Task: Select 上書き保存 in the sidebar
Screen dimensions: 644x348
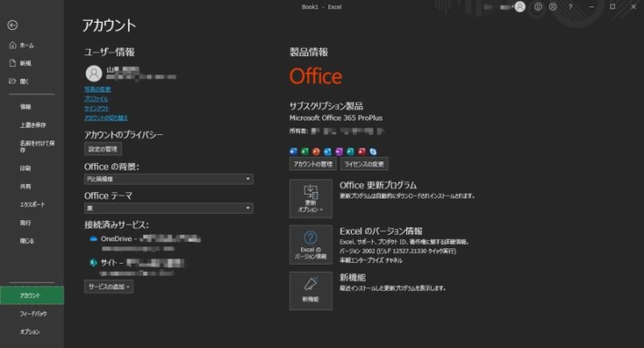Action: point(33,125)
